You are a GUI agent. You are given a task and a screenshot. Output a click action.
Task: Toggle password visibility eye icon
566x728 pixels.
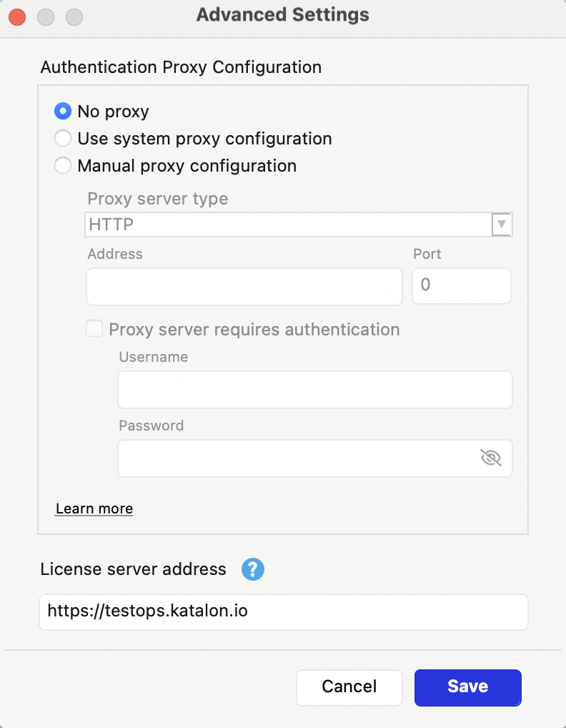click(x=491, y=458)
